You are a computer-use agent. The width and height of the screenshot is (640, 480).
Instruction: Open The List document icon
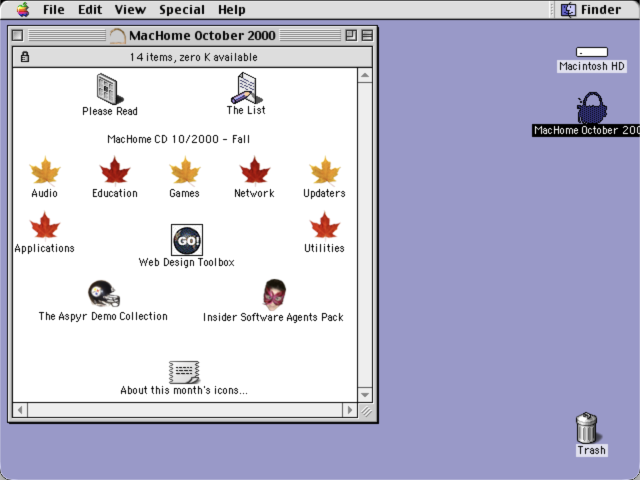pos(247,88)
